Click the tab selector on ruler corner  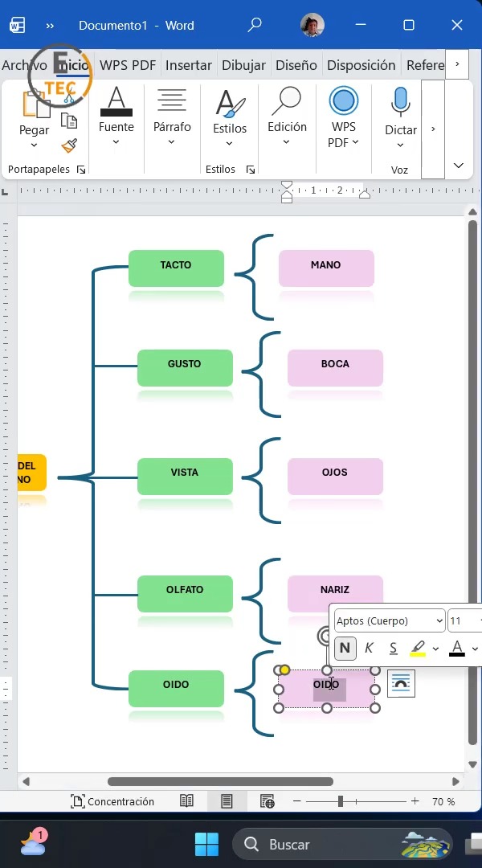click(x=5, y=192)
